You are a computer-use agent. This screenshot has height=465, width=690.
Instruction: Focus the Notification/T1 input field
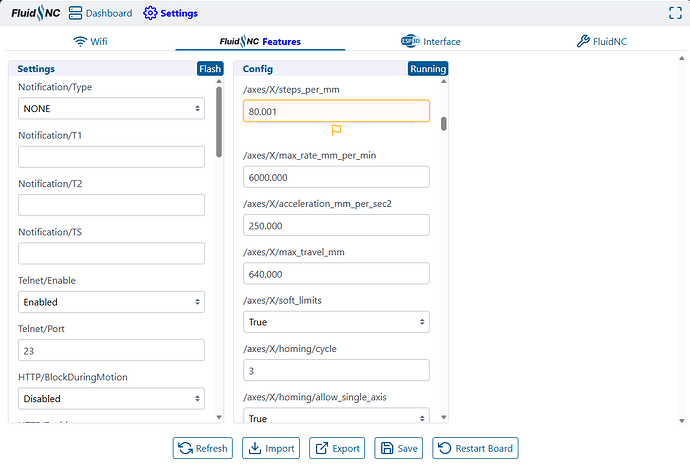(x=111, y=157)
